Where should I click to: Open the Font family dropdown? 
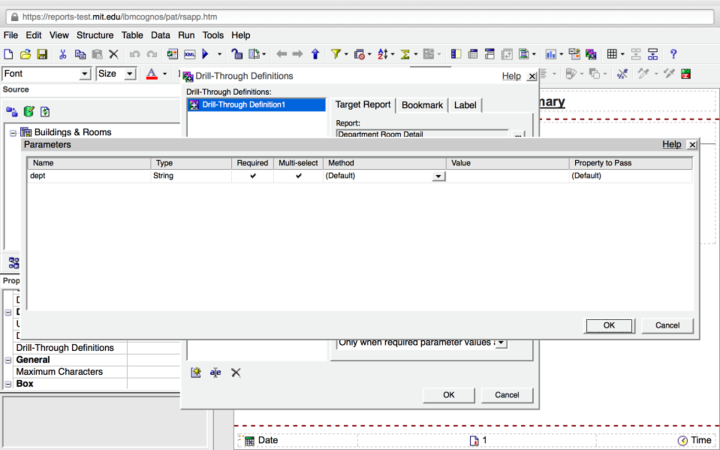coord(85,74)
